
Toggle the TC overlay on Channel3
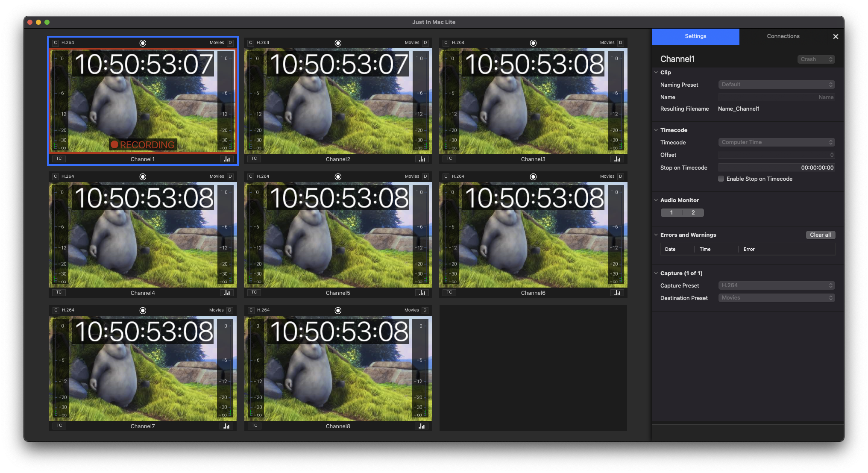[x=449, y=159]
